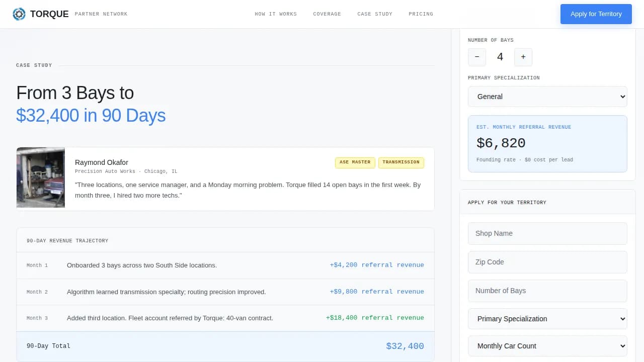This screenshot has width=644, height=362.
Task: Open the Primary Specialization dropdown showing General
Action: (x=547, y=96)
